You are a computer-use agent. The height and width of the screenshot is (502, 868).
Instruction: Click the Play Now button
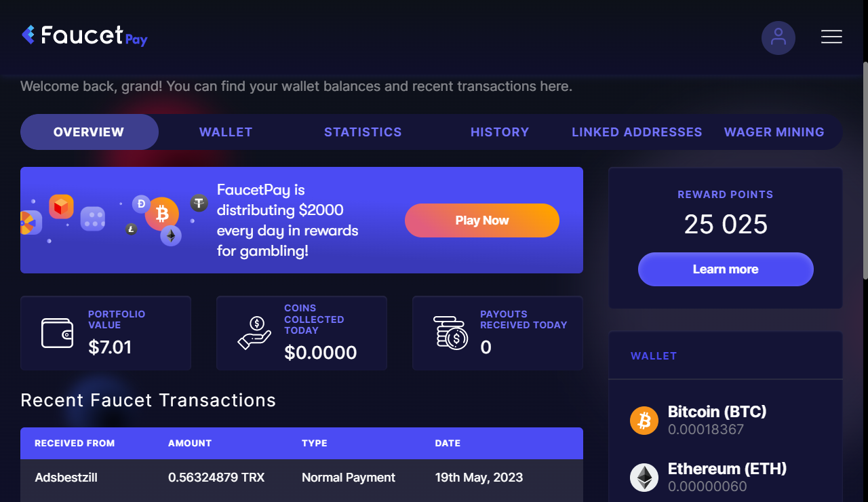tap(482, 220)
